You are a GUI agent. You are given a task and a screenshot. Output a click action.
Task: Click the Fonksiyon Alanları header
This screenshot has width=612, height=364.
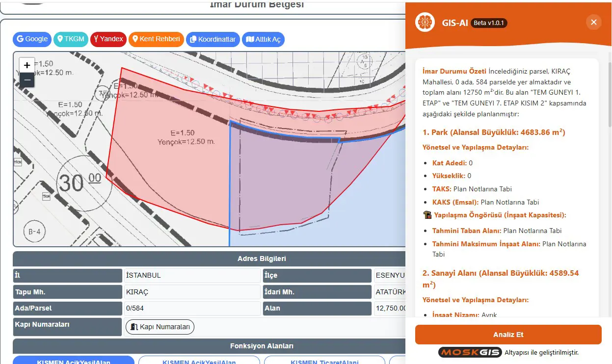click(x=210, y=346)
